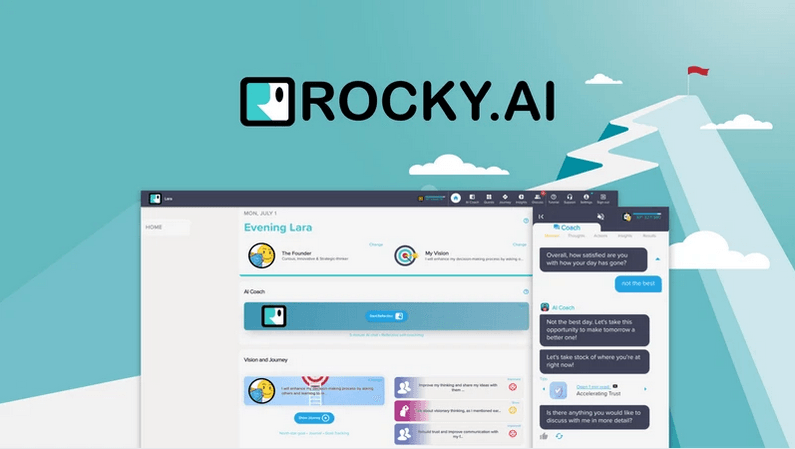Image resolution: width=795 pixels, height=449 pixels.
Task: Click Change link next to The Founder
Action: click(376, 244)
